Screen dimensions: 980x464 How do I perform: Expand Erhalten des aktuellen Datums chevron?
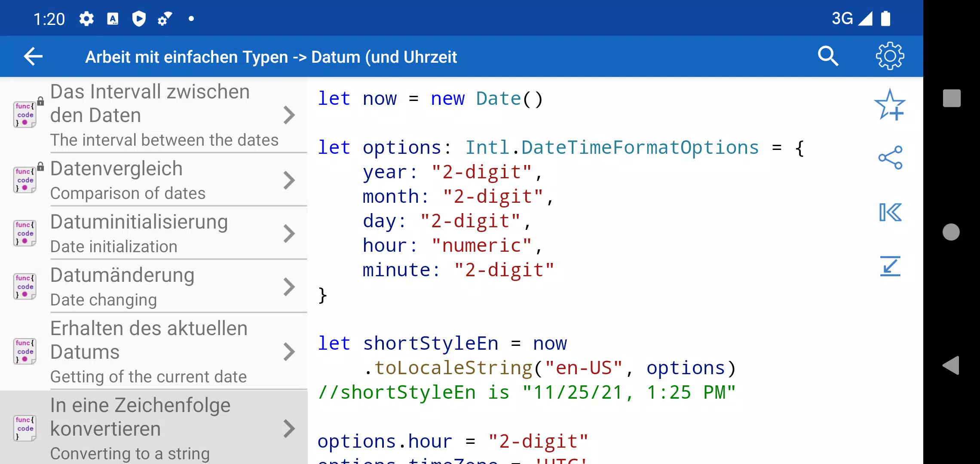coord(289,352)
